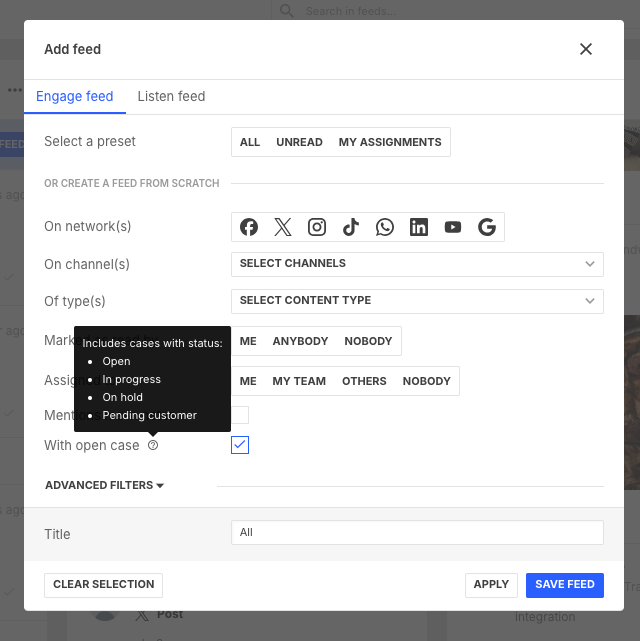
Task: Select the TikTok network icon
Action: coord(351,227)
